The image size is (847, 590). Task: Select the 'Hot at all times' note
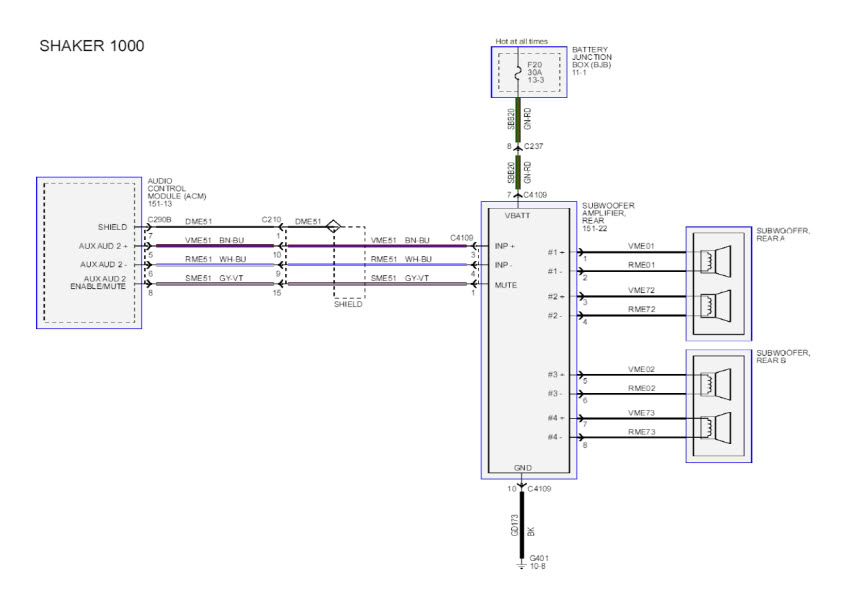tap(521, 41)
